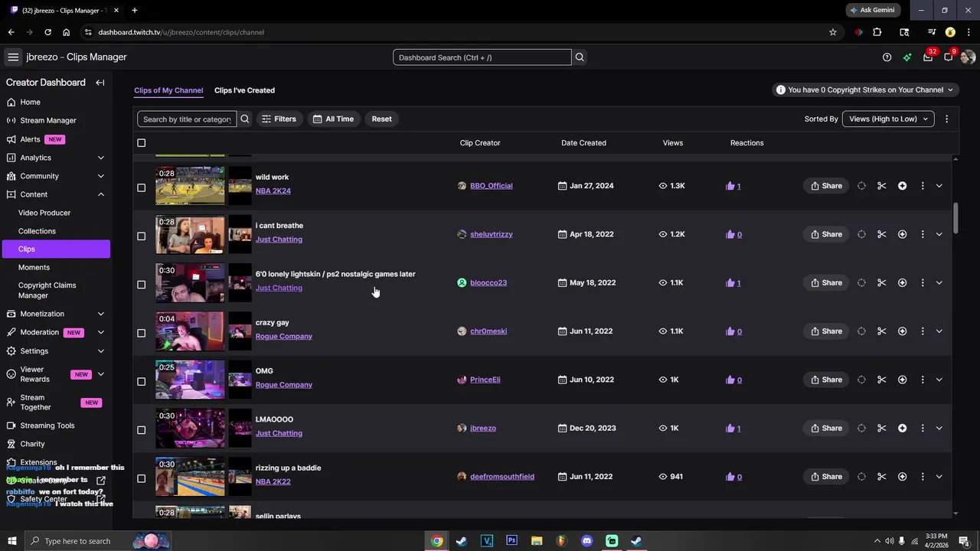
Task: Click the green sparkle icon in header
Action: [x=907, y=57]
